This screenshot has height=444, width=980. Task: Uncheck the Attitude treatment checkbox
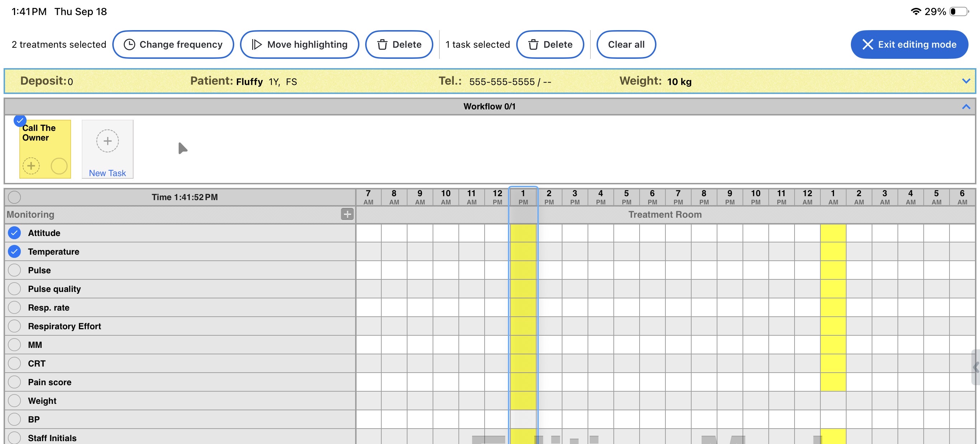pos(14,232)
